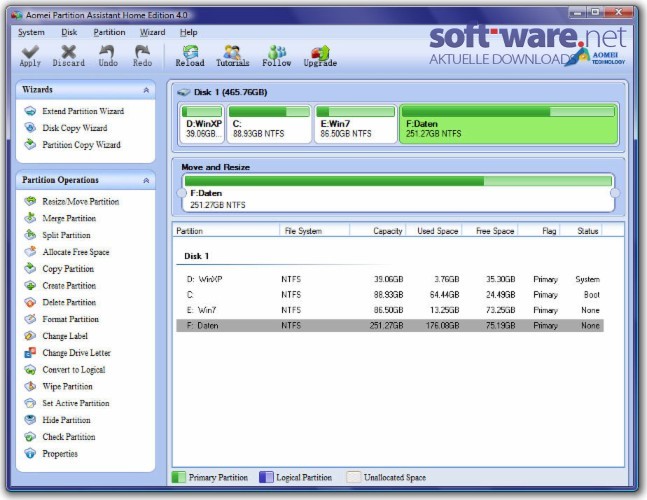647x500 pixels.
Task: Click the 64.44GB used space cell
Action: click(x=444, y=295)
